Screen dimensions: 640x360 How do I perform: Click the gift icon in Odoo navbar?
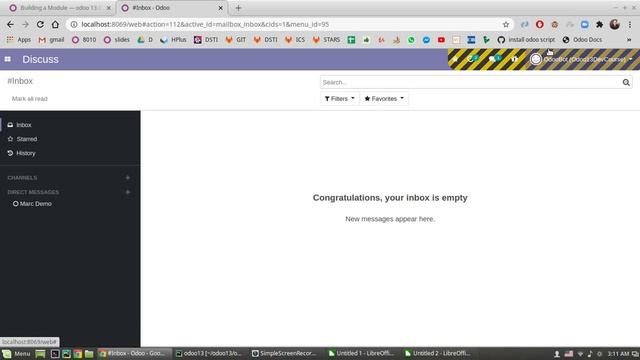tap(514, 59)
